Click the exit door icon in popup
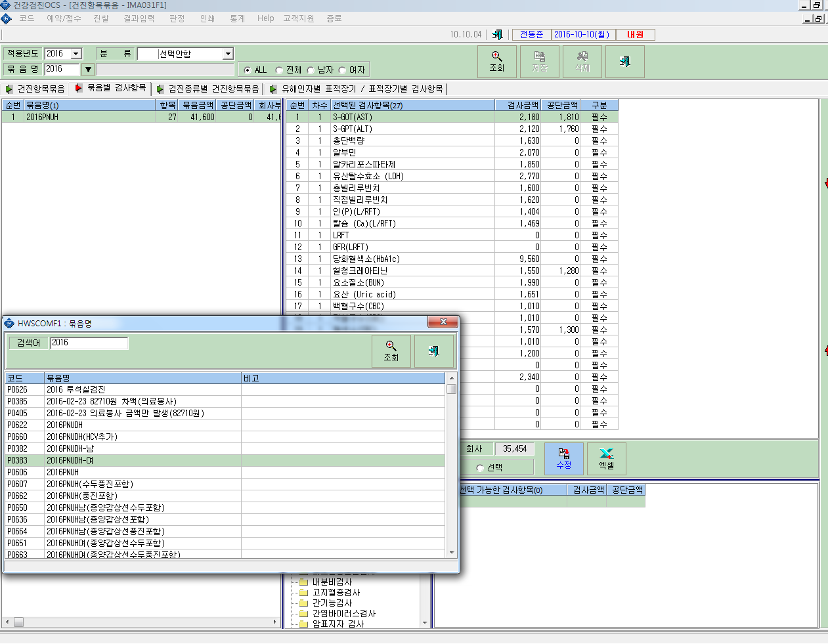Screen dimensions: 828x644 click(433, 351)
